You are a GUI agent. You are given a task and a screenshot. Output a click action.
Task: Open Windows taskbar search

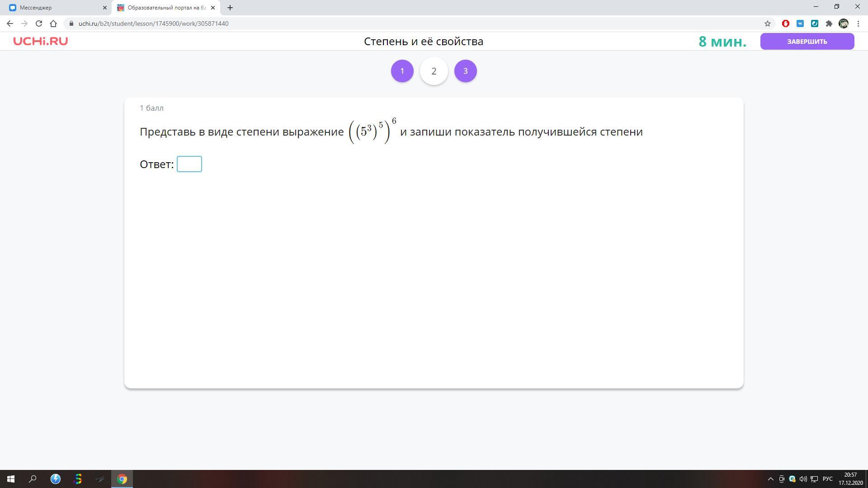pos(33,479)
